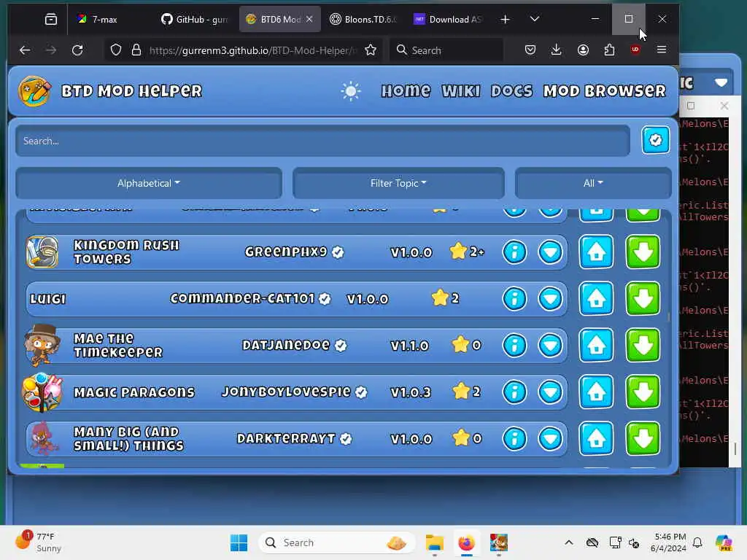This screenshot has width=747, height=560.
Task: Close the BTD6 Mod browser tab
Action: (x=309, y=19)
